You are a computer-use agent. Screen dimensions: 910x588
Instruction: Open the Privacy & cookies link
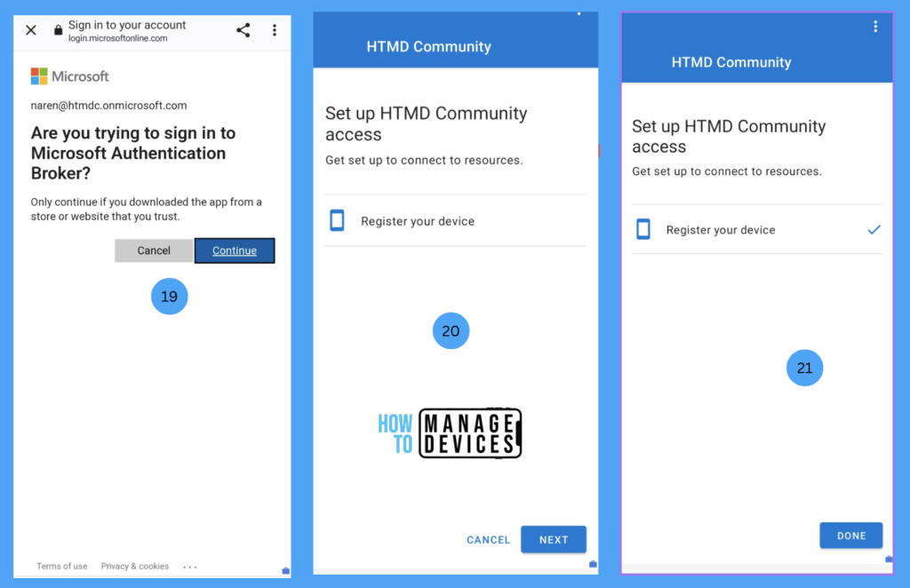pos(135,566)
